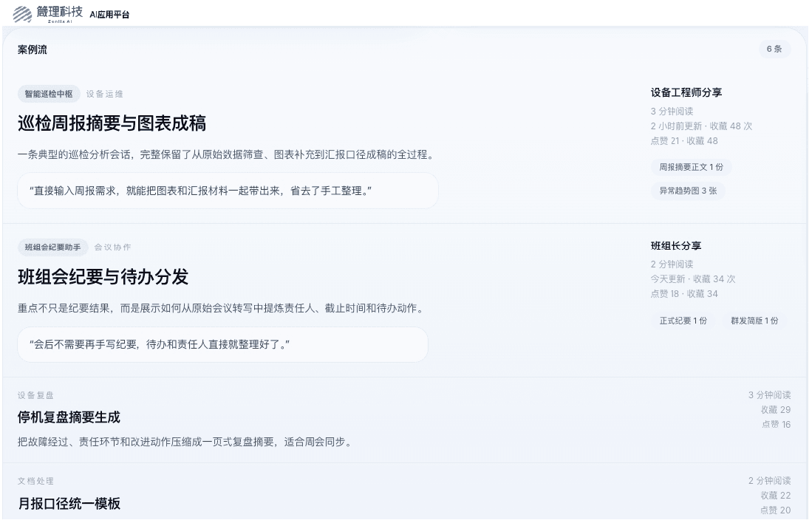Open the 群发简版 1 份 chip
Viewport: 812px width, 523px height.
tap(754, 321)
